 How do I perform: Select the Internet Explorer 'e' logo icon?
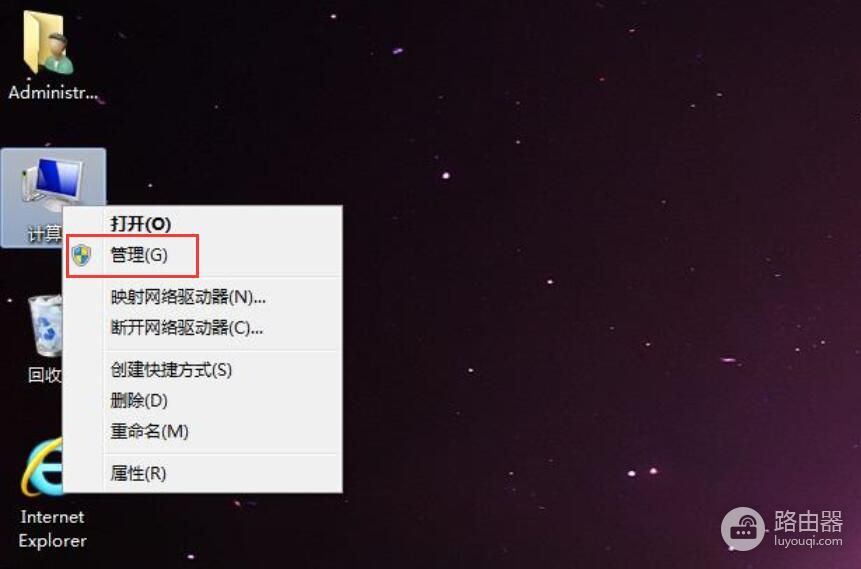tap(42, 467)
